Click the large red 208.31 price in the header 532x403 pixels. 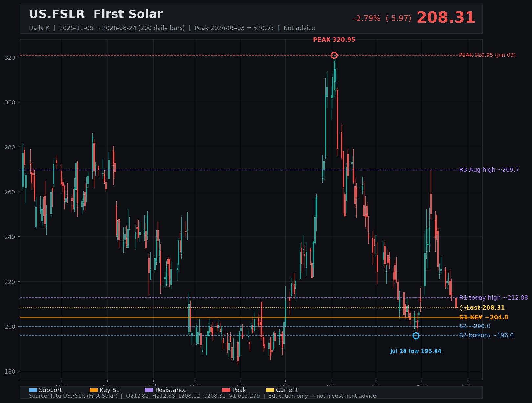point(446,18)
